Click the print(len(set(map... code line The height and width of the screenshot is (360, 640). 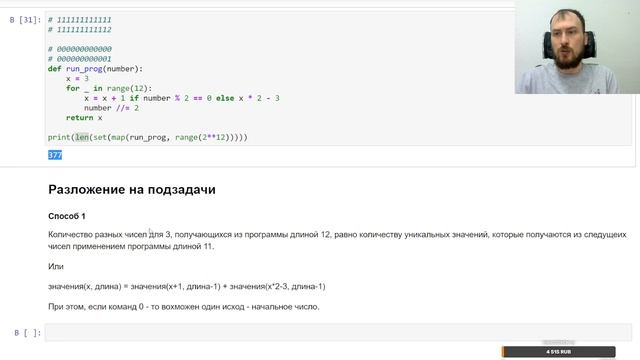coord(148,137)
